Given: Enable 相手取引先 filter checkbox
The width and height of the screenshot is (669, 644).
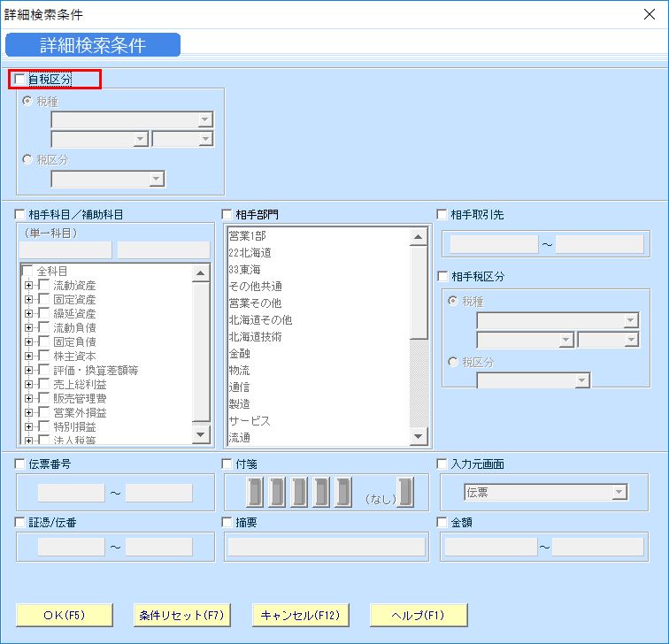Looking at the screenshot, I should tap(442, 214).
